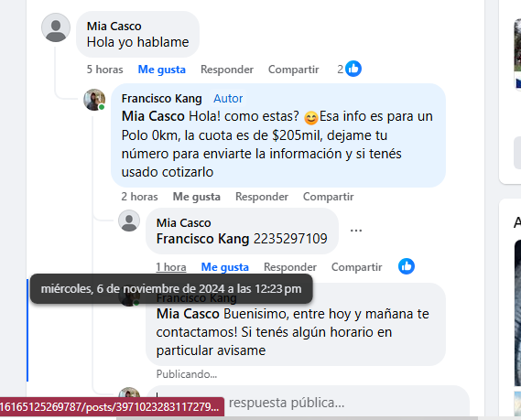Toggle Me gusta on the 2235297109 comment

(225, 267)
